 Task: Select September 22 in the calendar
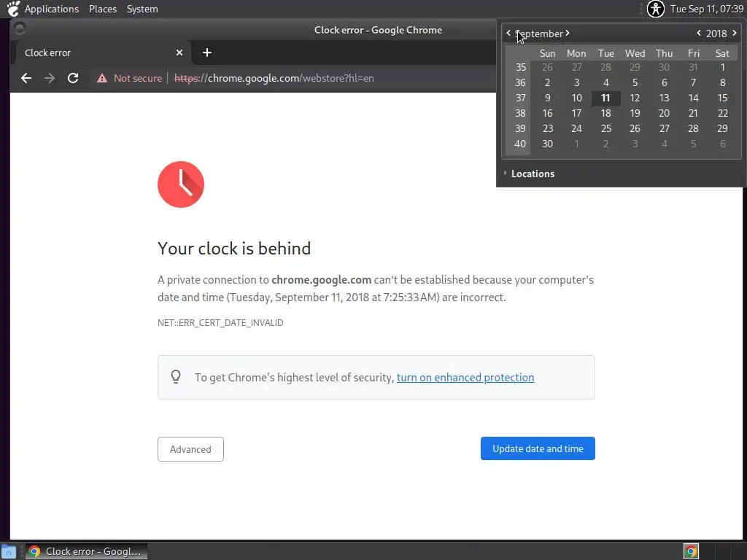[x=722, y=113]
